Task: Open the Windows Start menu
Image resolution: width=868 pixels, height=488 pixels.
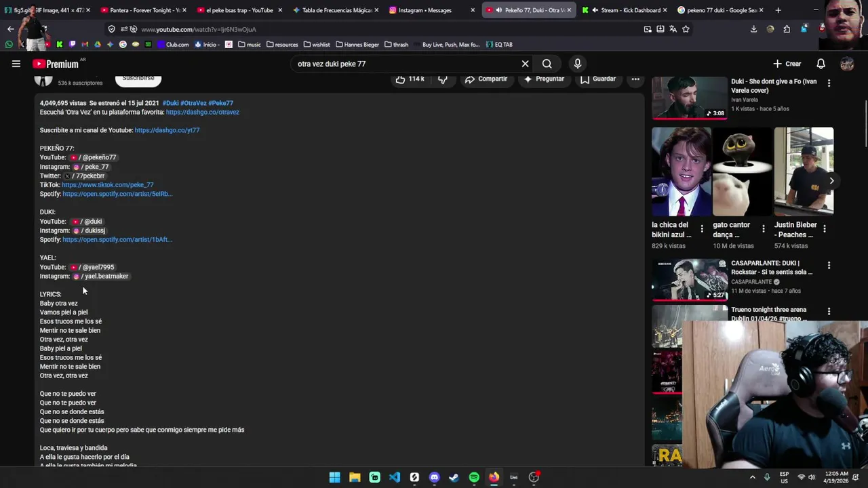Action: click(335, 477)
